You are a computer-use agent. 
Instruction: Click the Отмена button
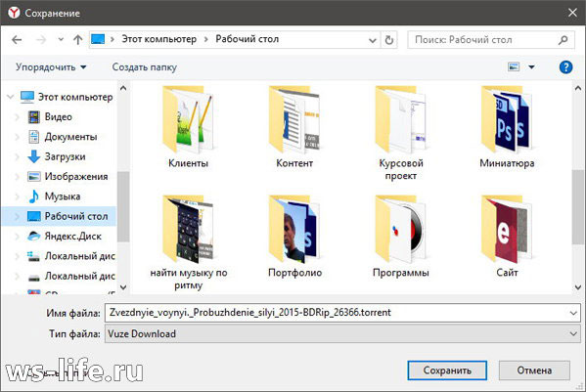point(534,370)
